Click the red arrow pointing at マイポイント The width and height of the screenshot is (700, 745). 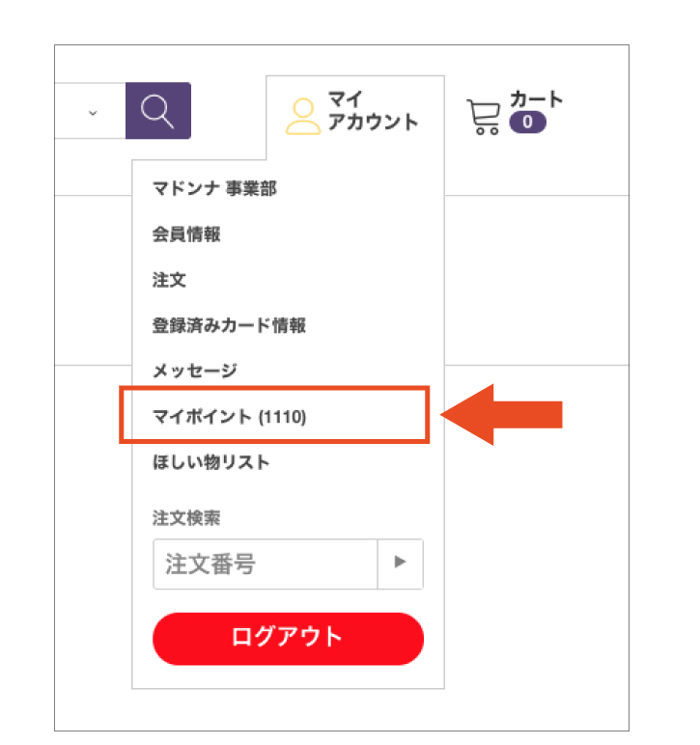(x=502, y=415)
